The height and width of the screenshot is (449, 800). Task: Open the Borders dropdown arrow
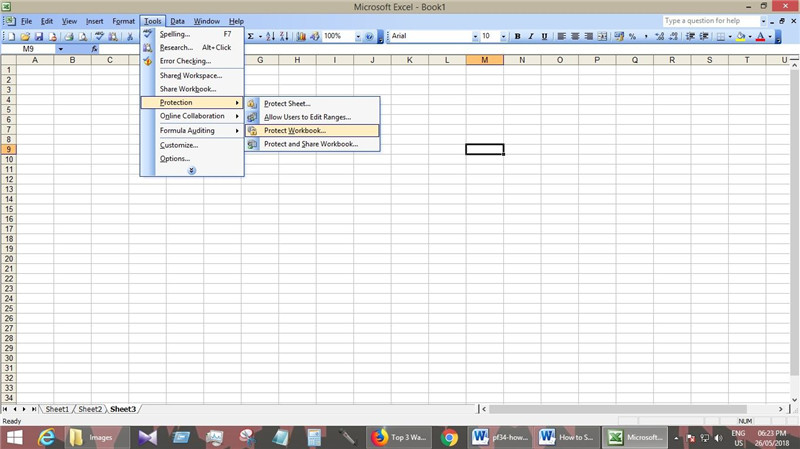pyautogui.click(x=730, y=36)
